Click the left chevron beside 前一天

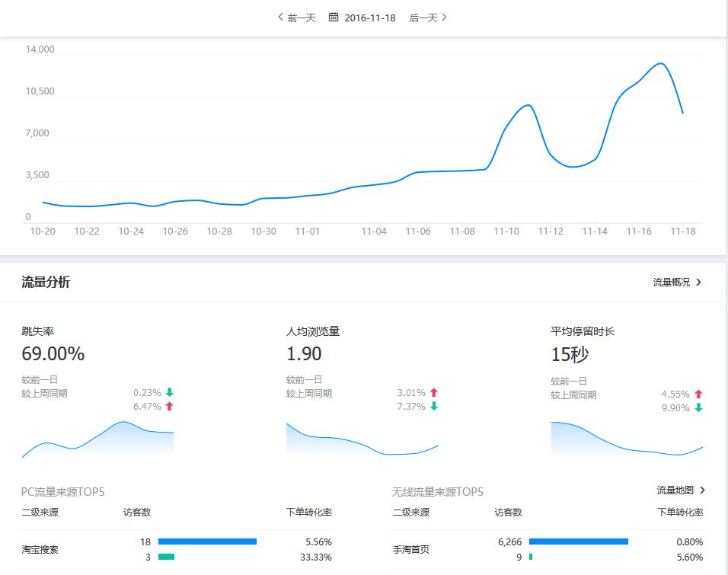280,18
